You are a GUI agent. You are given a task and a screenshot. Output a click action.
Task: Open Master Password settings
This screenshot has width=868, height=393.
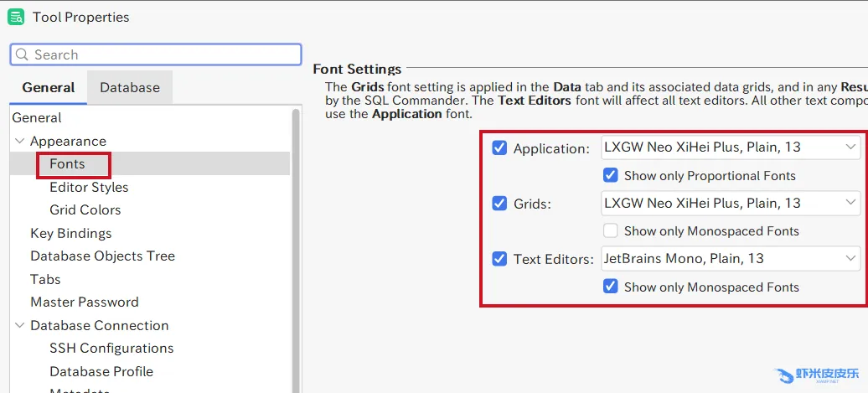point(84,303)
